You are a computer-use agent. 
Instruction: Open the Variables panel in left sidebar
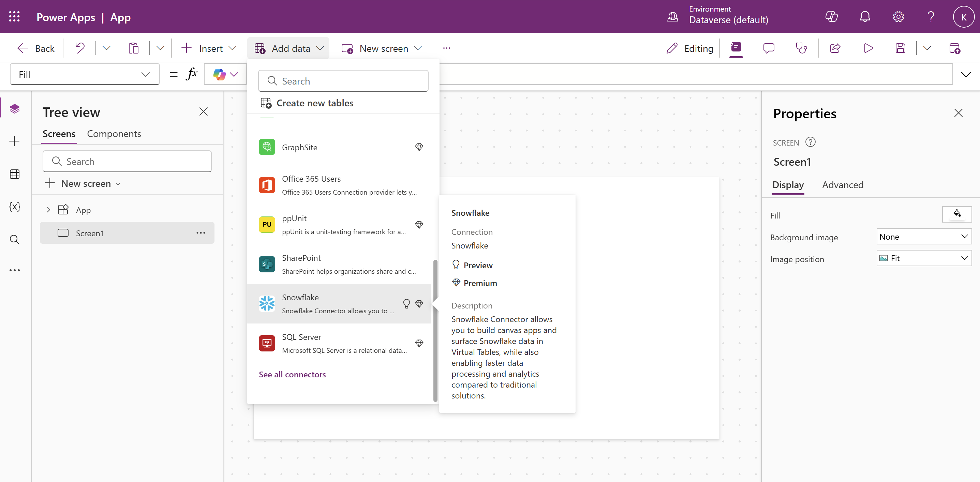click(x=14, y=207)
